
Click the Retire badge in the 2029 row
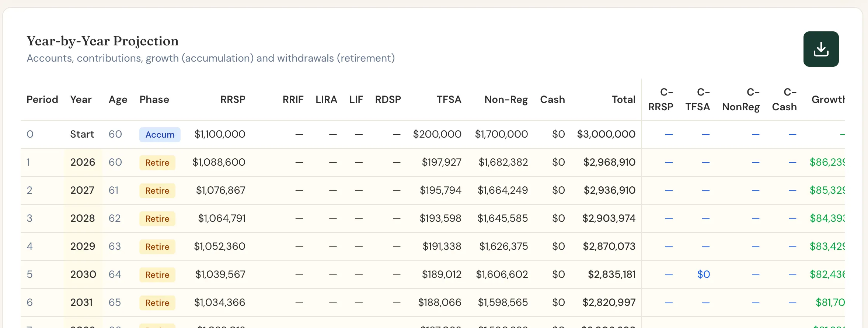(157, 247)
